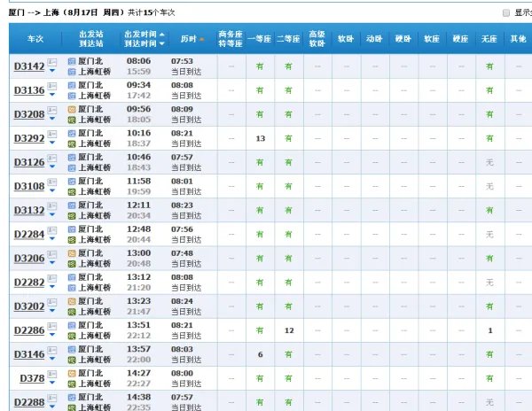Viewport: 532px width, 411px height.
Task: Open train D3142 link
Action: click(x=29, y=66)
